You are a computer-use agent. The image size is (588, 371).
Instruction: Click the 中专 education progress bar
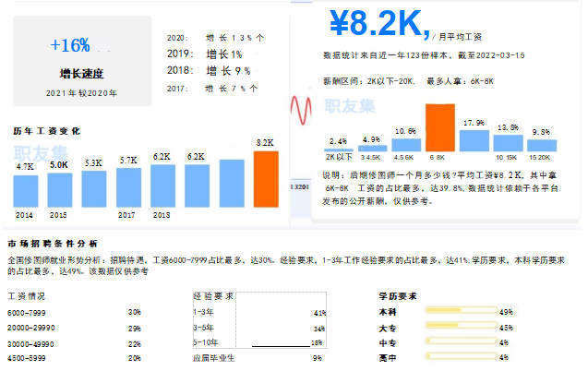tap(459, 342)
